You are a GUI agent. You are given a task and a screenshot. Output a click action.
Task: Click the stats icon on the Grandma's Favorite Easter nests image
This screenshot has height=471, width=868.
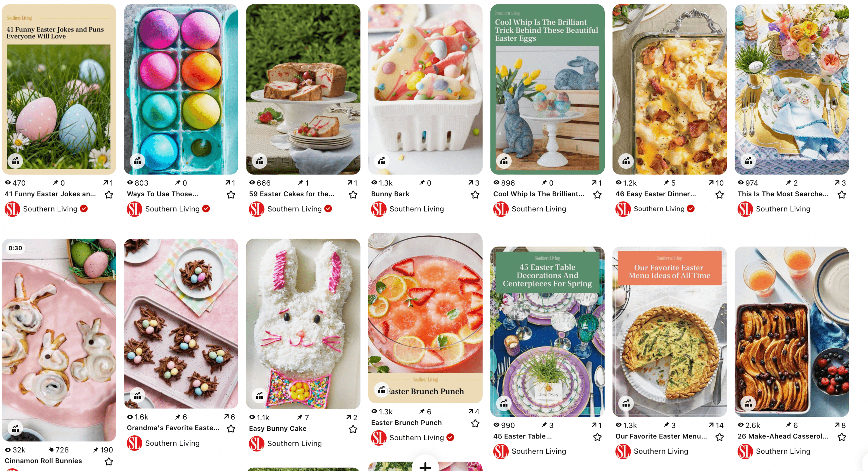137,395
